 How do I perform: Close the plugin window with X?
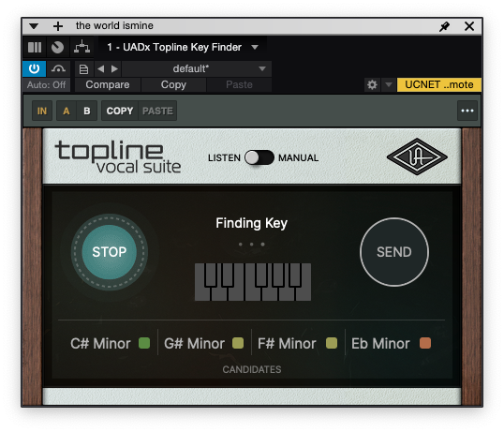point(469,26)
